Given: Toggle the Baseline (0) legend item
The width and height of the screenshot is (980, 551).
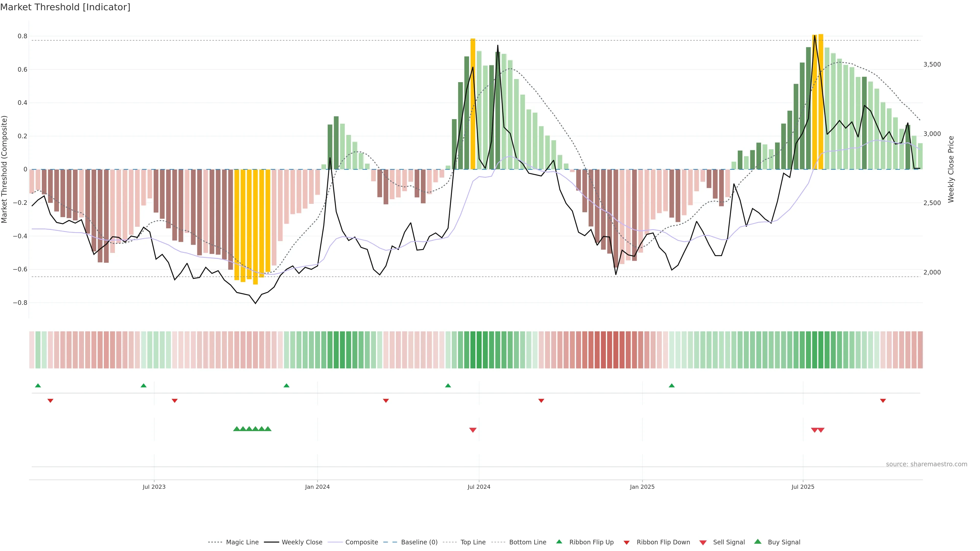Looking at the screenshot, I should click(x=419, y=542).
